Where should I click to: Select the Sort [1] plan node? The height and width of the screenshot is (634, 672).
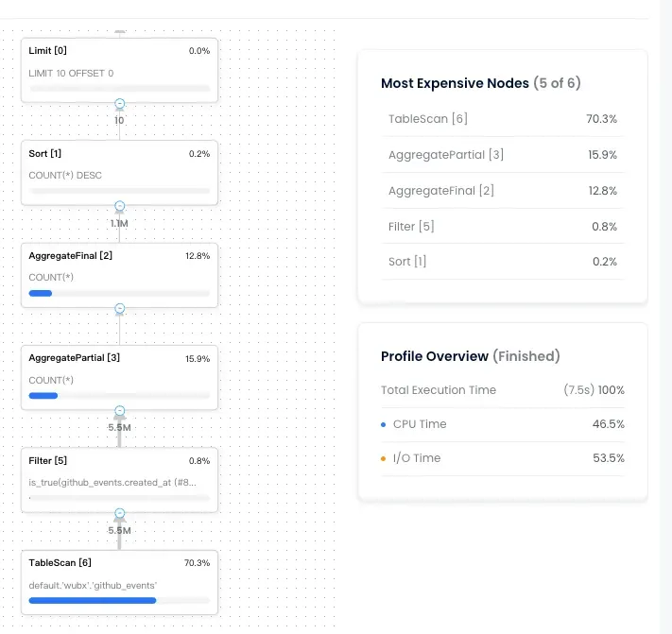pyautogui.click(x=120, y=173)
